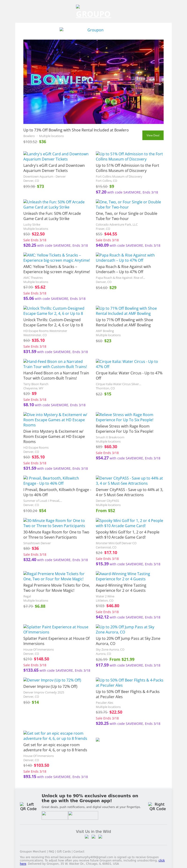Open AMF Bowling shoe rental deal
Screen dimensions: 187x868
coord(126,311)
